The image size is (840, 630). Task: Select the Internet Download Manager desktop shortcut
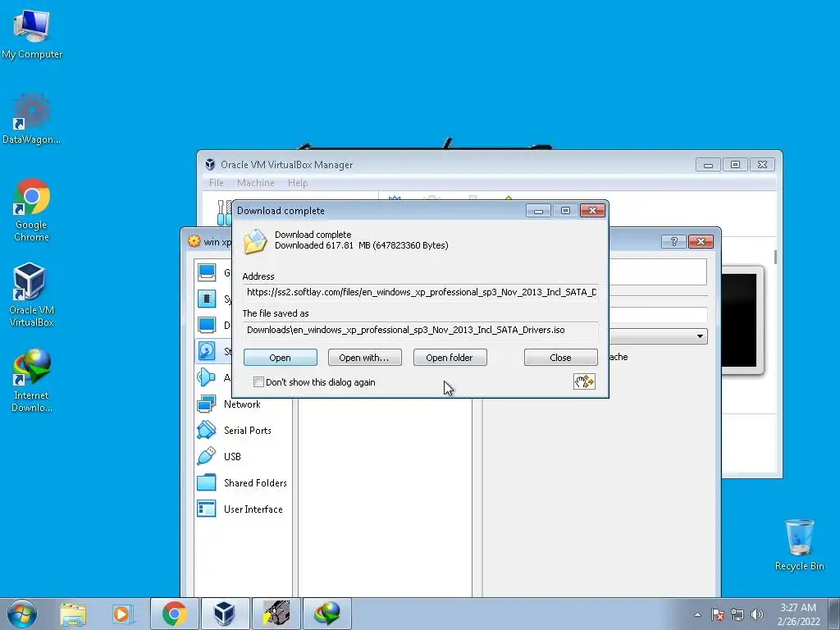click(x=32, y=379)
